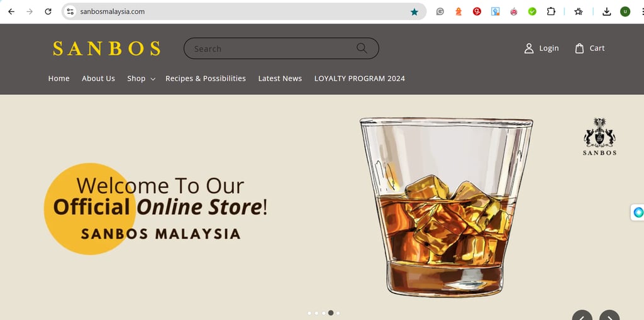Open the Cart bag icon

(579, 48)
